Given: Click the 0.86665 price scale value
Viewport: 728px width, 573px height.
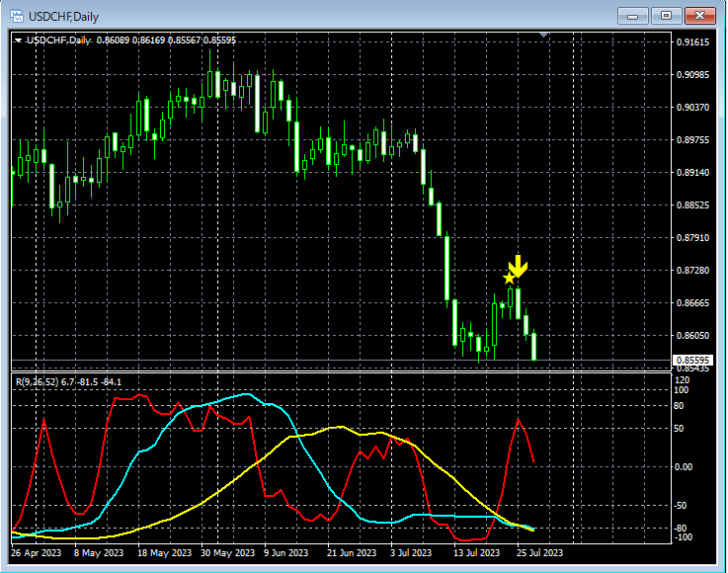Looking at the screenshot, I should (x=692, y=302).
